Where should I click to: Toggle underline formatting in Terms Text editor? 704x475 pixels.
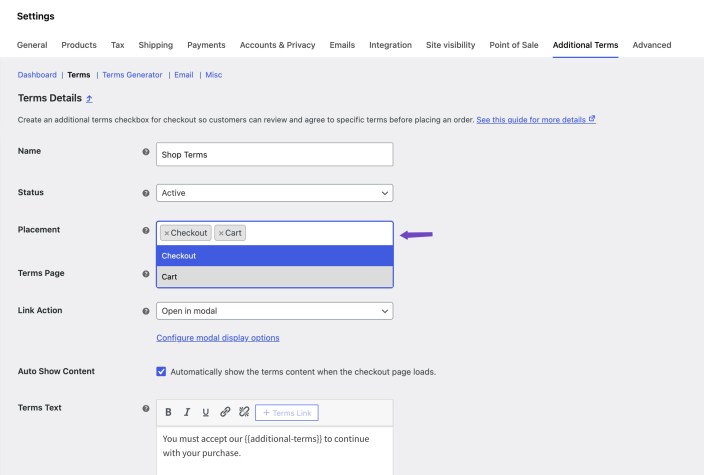click(x=206, y=412)
